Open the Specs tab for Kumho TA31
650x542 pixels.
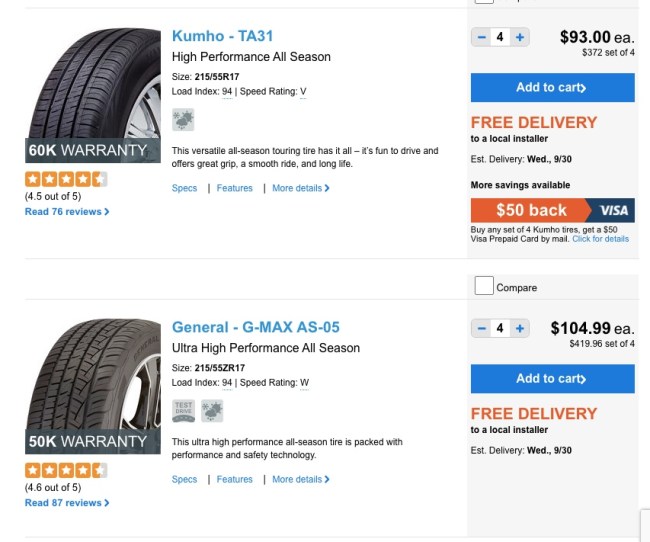(x=184, y=188)
